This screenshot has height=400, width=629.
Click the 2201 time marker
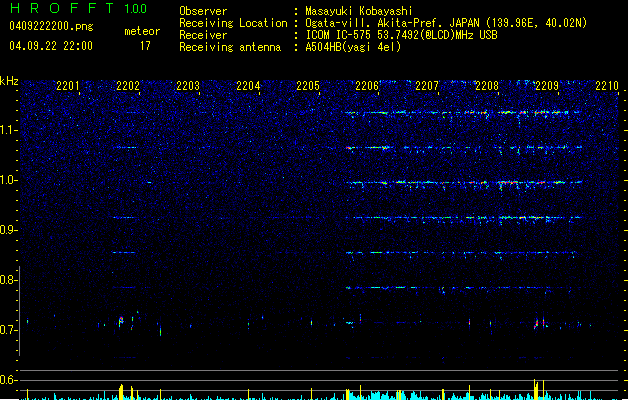click(x=68, y=86)
